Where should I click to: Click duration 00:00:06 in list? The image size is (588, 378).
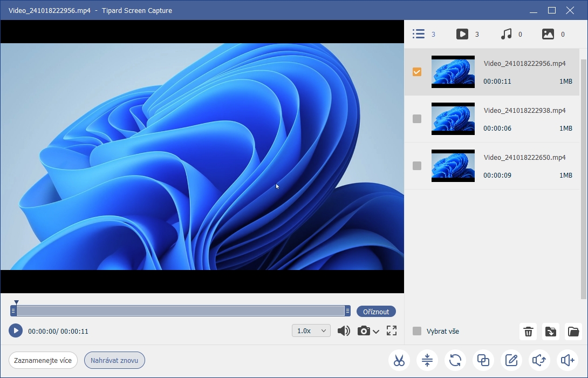click(497, 129)
